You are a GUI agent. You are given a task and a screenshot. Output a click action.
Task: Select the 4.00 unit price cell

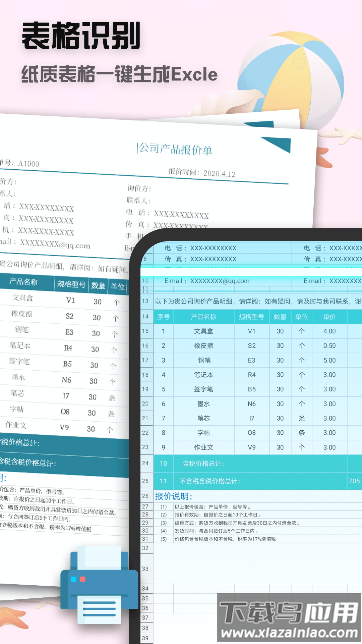(x=329, y=331)
